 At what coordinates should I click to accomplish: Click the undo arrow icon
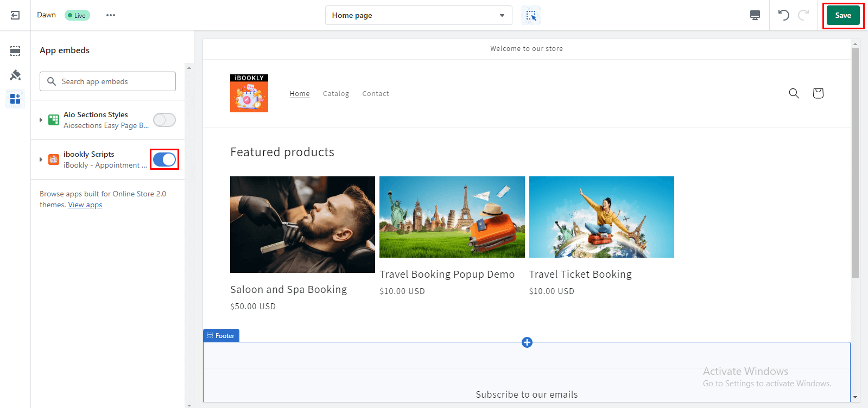tap(783, 15)
